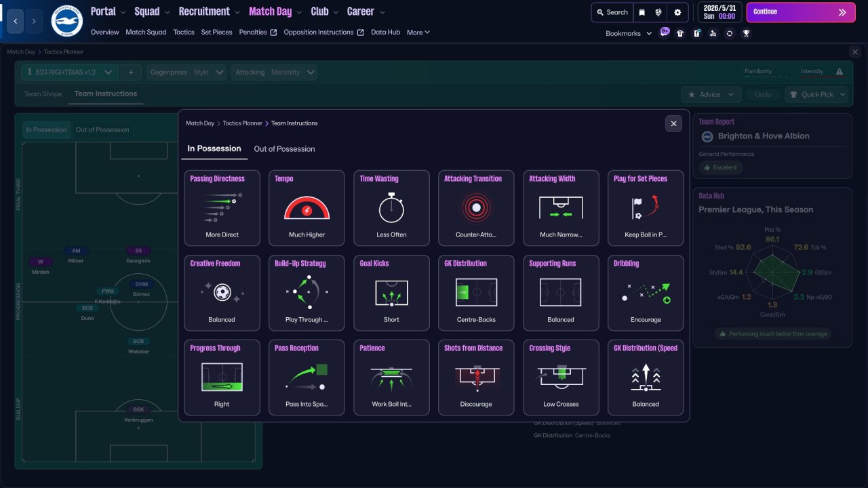This screenshot has height=488, width=868.
Task: Open the Crossing Style card
Action: click(x=561, y=377)
